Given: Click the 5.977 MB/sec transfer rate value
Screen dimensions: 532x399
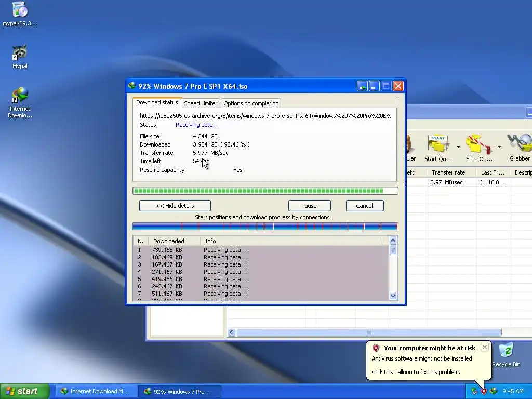Looking at the screenshot, I should [210, 153].
